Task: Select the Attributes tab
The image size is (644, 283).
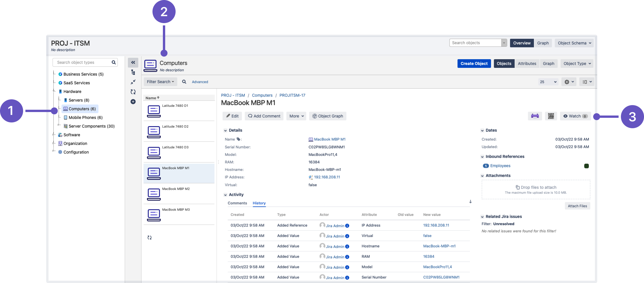Action: [x=527, y=64]
